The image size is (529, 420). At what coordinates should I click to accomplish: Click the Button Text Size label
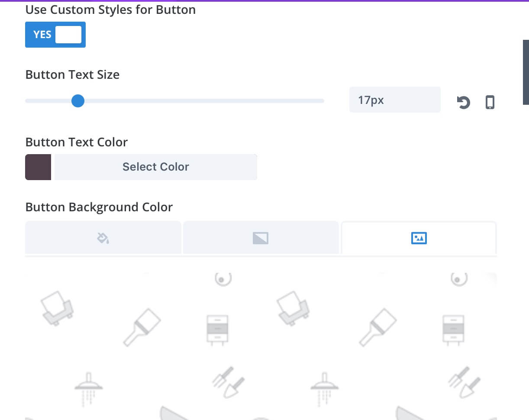pos(72,74)
